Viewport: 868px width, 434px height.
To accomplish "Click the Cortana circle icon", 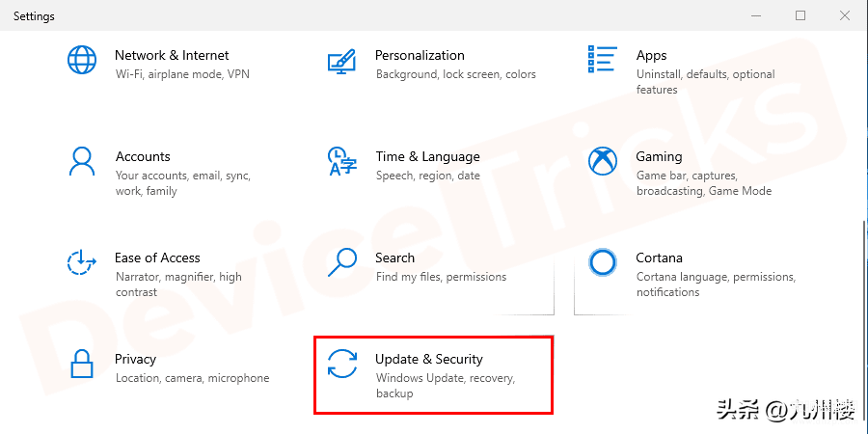I will point(603,262).
